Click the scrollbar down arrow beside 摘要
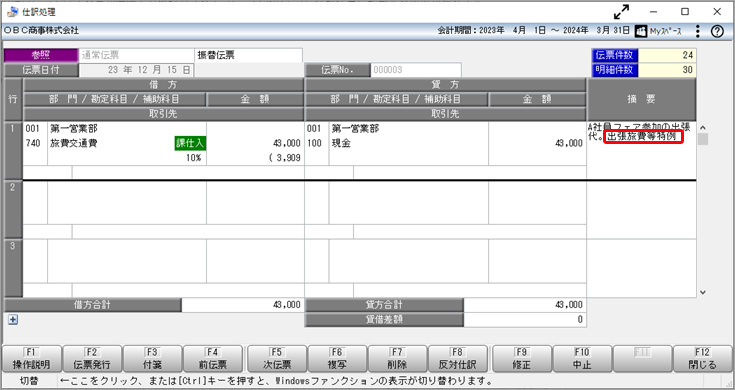 pos(703,292)
